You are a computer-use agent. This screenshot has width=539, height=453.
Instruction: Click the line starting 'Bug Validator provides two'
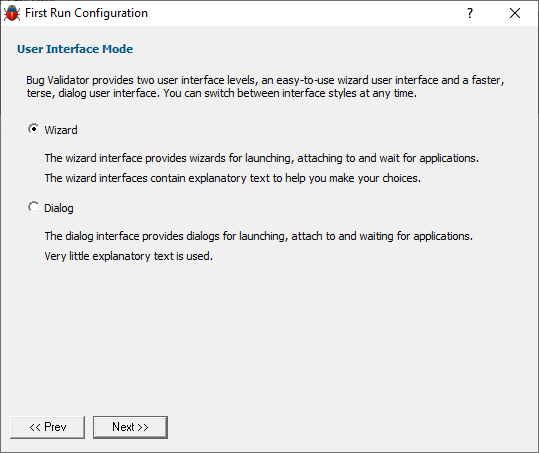pos(265,80)
